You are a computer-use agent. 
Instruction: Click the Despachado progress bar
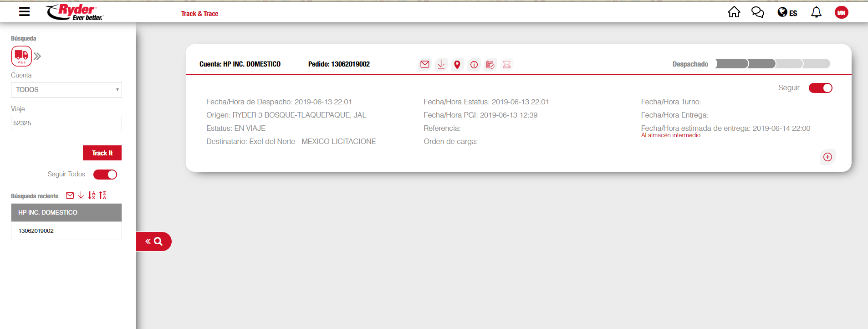772,64
